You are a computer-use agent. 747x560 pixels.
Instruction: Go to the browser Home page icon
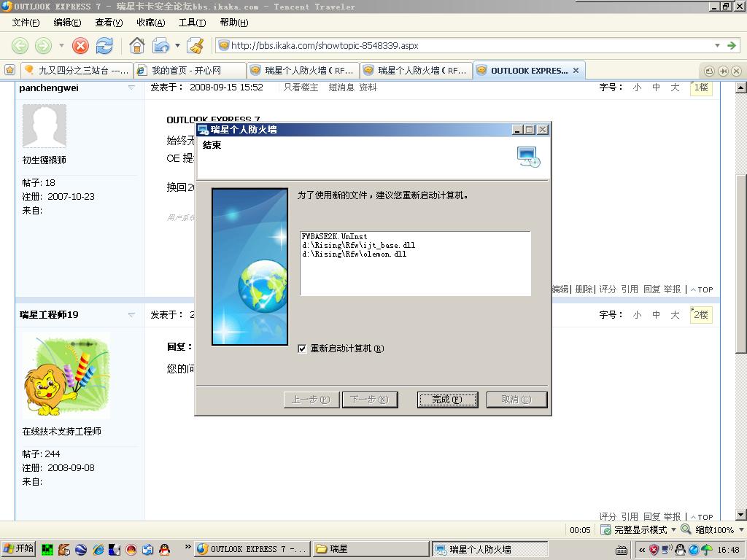point(136,46)
